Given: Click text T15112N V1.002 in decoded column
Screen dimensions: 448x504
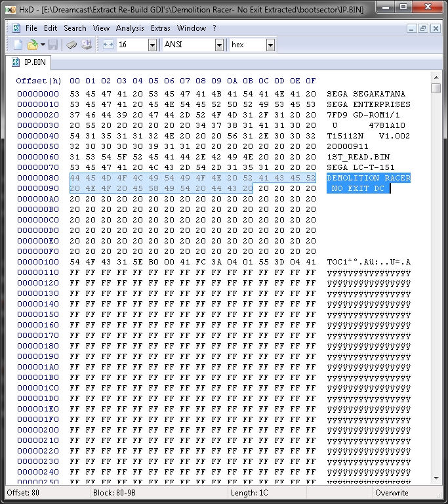Looking at the screenshot, I should click(x=369, y=136).
